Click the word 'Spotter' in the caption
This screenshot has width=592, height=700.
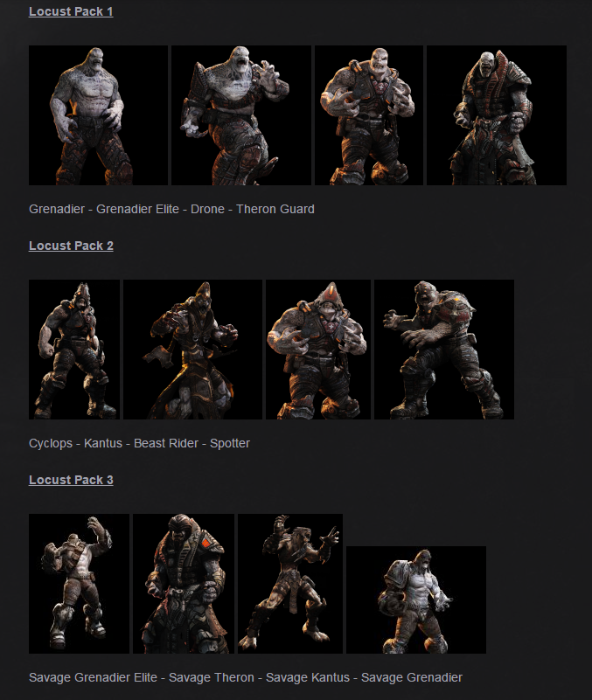coord(230,443)
